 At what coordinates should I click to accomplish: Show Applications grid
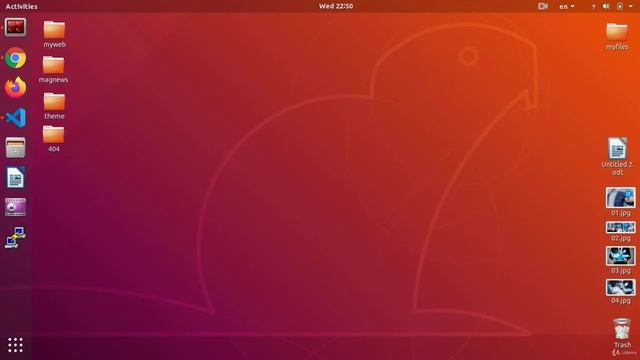click(16, 345)
